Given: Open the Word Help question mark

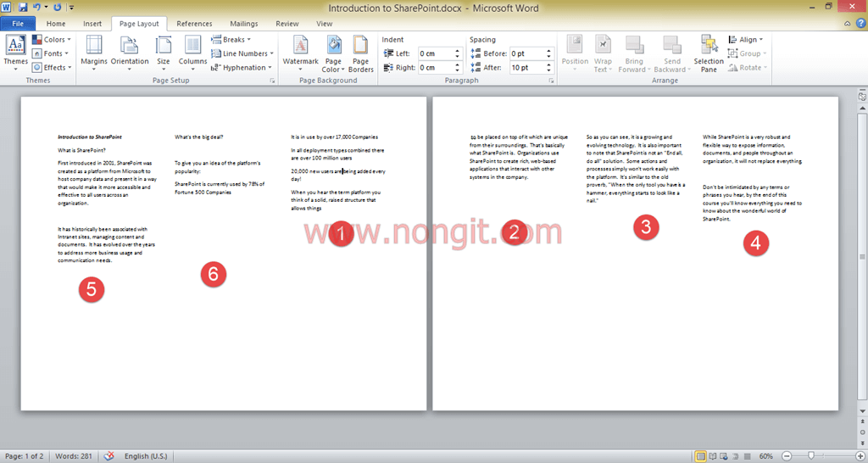Looking at the screenshot, I should coord(861,23).
